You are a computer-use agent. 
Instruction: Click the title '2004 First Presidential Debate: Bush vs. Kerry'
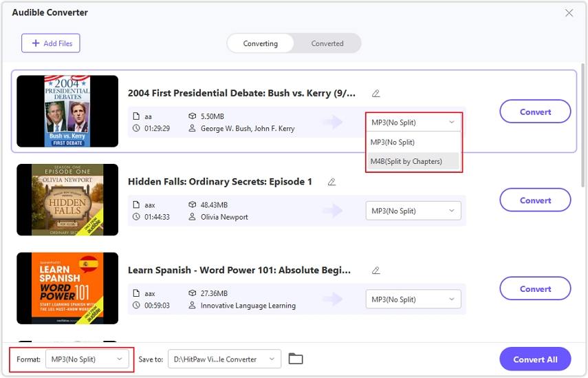pyautogui.click(x=241, y=93)
